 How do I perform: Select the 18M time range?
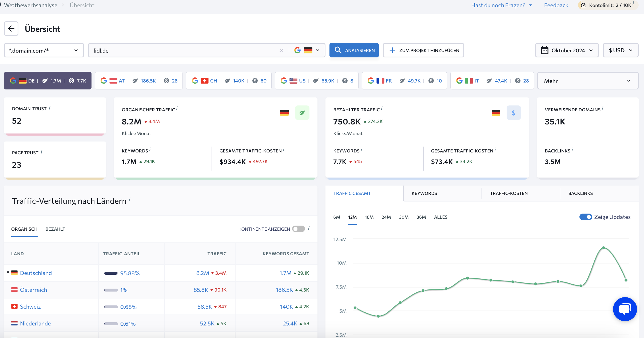(x=369, y=217)
